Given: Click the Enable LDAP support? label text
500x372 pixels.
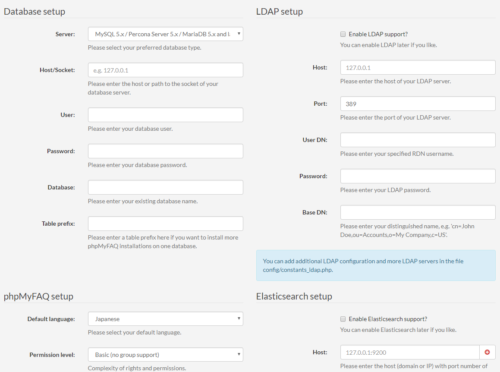Looking at the screenshot, I should [378, 34].
